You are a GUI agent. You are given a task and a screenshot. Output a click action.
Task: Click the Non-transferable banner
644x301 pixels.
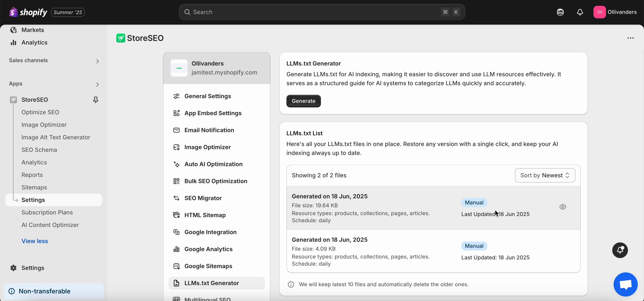pos(54,291)
